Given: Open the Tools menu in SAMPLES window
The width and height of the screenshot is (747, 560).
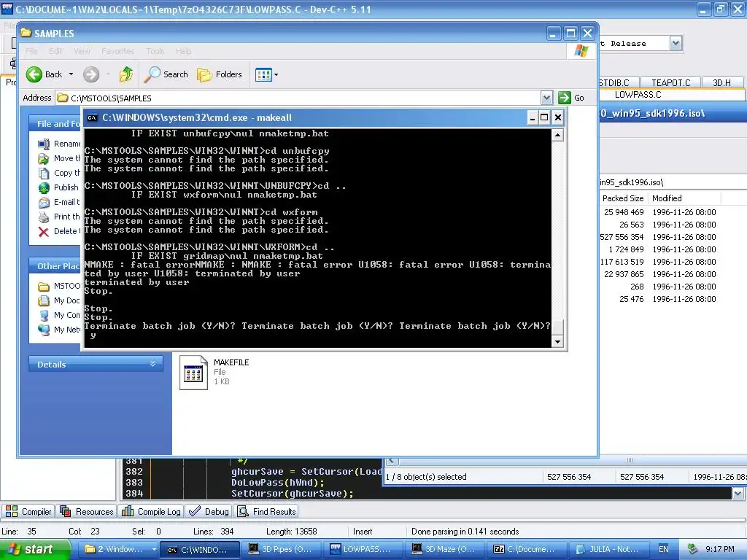Looking at the screenshot, I should 155,51.
